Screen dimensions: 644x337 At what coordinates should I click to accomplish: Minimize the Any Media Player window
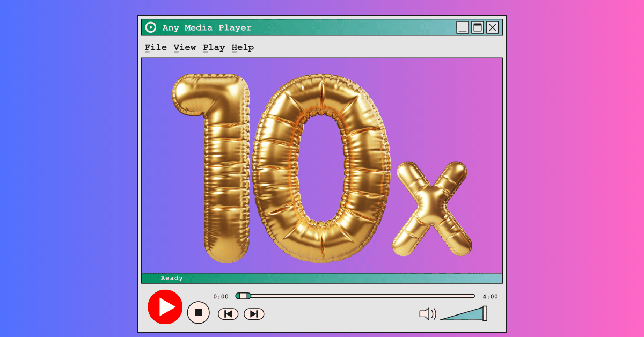(x=462, y=27)
